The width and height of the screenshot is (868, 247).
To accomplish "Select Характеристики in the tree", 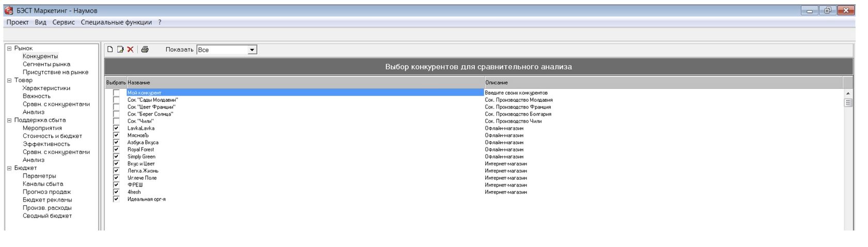I will pyautogui.click(x=47, y=88).
